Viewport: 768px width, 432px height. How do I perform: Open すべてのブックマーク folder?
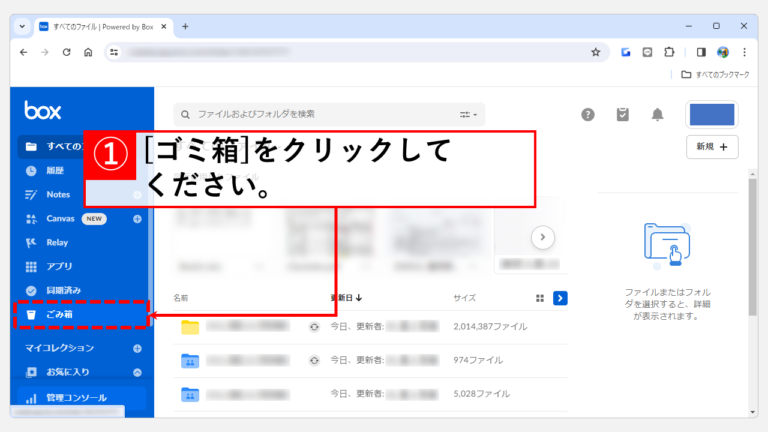(x=716, y=74)
